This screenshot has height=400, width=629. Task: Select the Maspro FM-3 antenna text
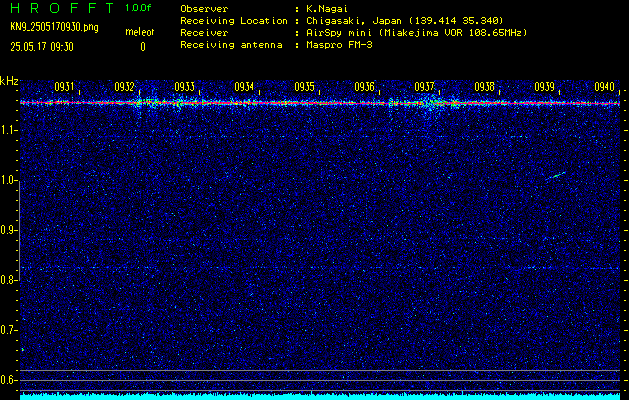coord(339,45)
